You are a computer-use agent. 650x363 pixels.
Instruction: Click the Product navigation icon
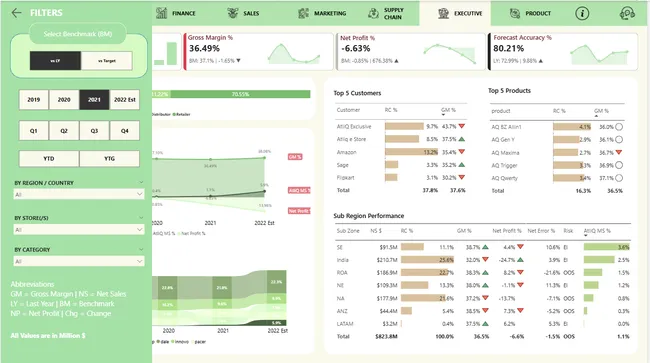tap(515, 13)
